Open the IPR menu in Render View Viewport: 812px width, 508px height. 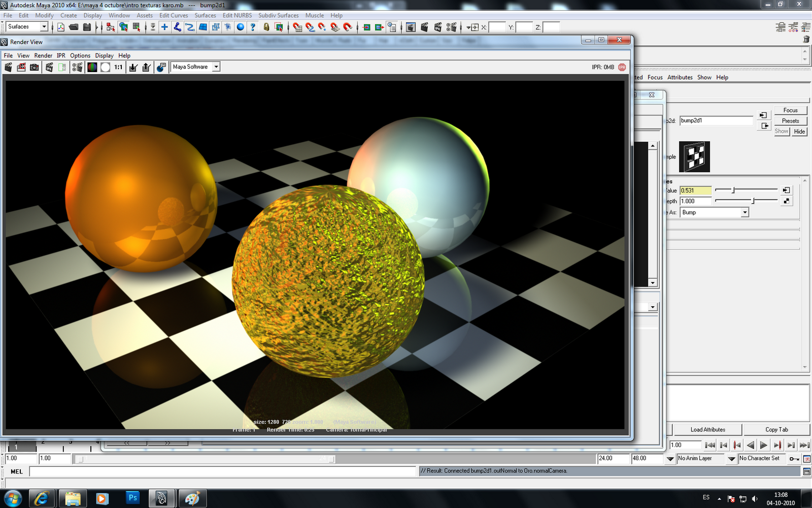coord(60,55)
